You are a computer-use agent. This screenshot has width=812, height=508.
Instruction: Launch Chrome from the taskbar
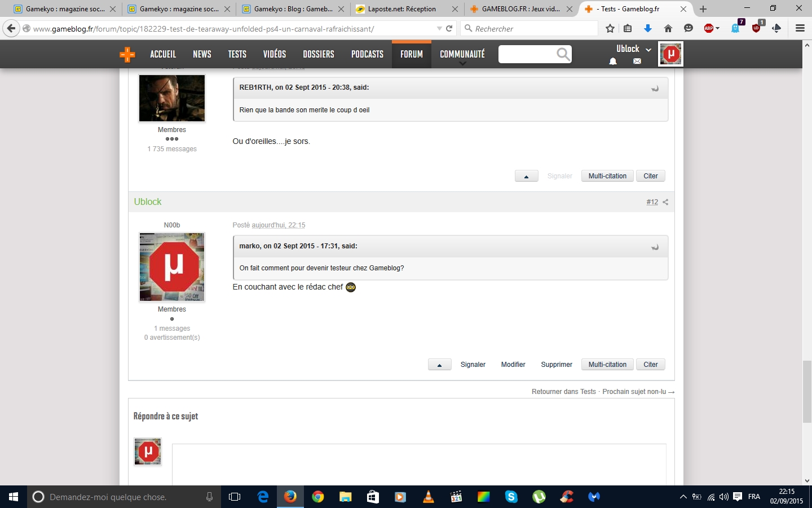(318, 497)
